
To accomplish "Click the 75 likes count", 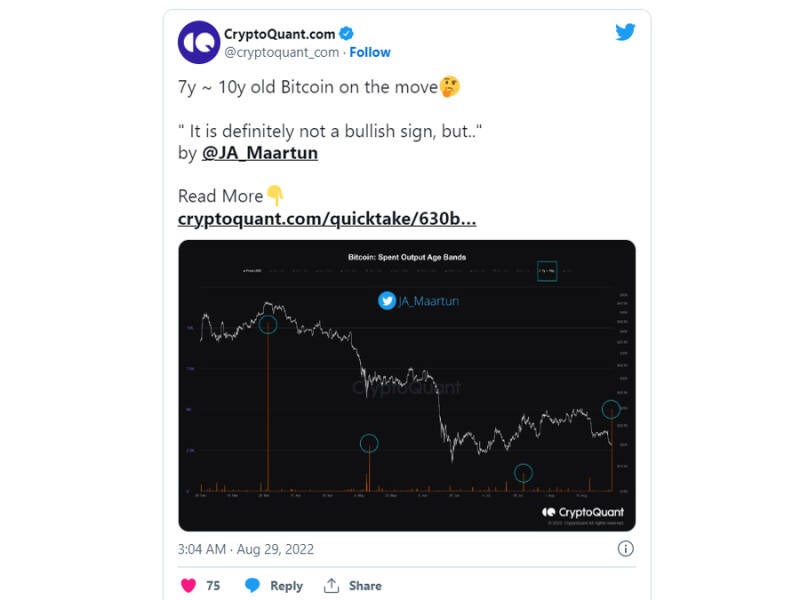I will pyautogui.click(x=213, y=586).
